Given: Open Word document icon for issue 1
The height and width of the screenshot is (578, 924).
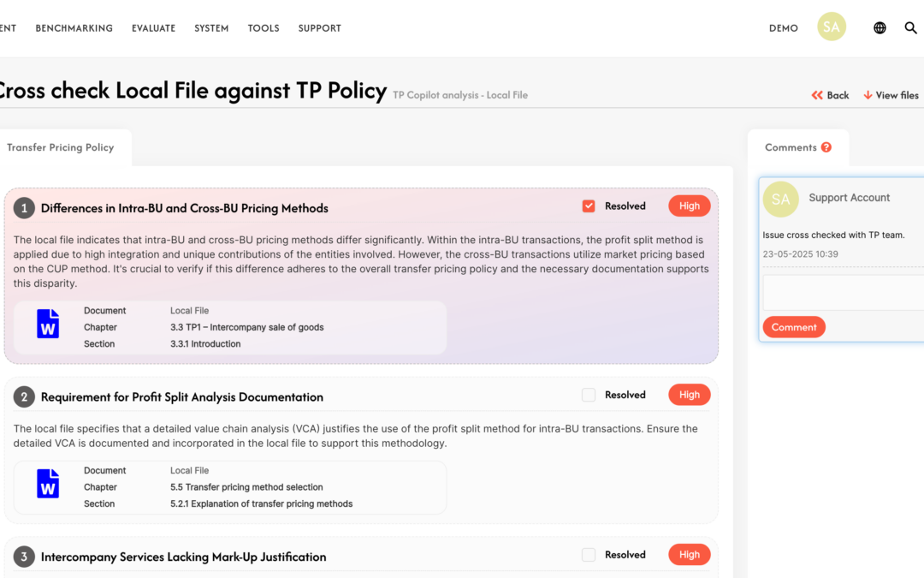Looking at the screenshot, I should 48,324.
